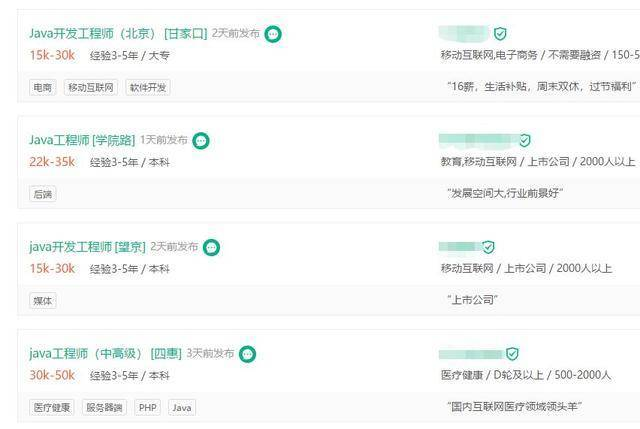This screenshot has width=640, height=429.
Task: Open blurred company name in 四惠 listing
Action: pos(471,354)
